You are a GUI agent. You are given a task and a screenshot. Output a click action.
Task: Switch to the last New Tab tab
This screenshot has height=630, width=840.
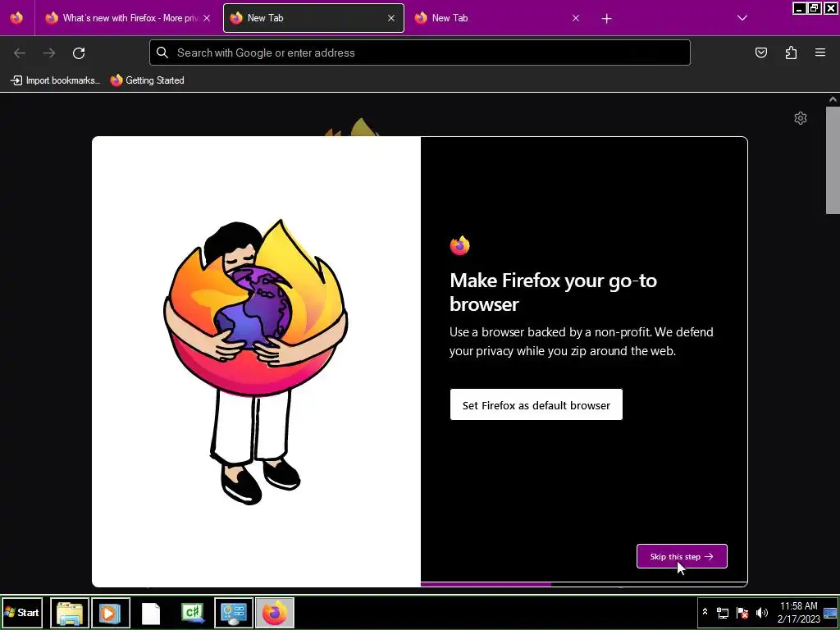pos(498,18)
